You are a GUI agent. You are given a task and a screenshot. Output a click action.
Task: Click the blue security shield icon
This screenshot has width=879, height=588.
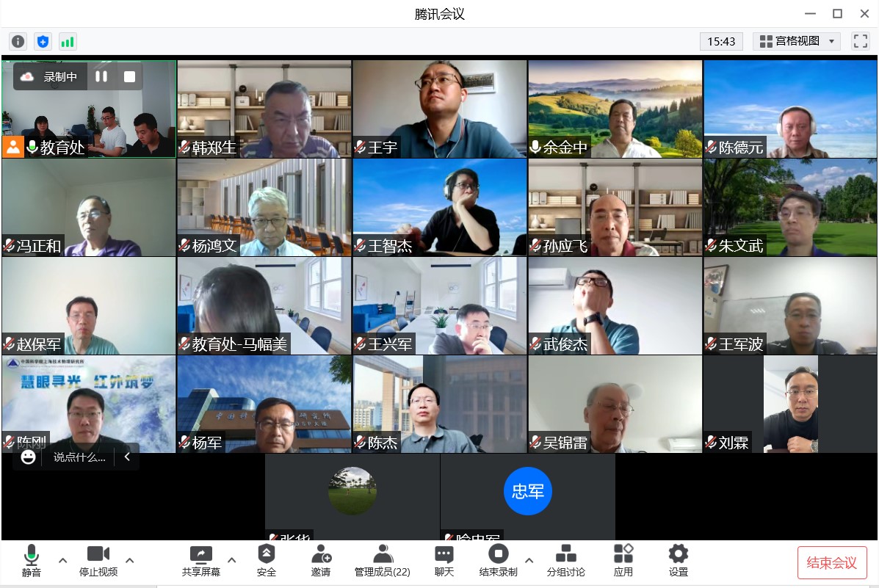coord(43,42)
